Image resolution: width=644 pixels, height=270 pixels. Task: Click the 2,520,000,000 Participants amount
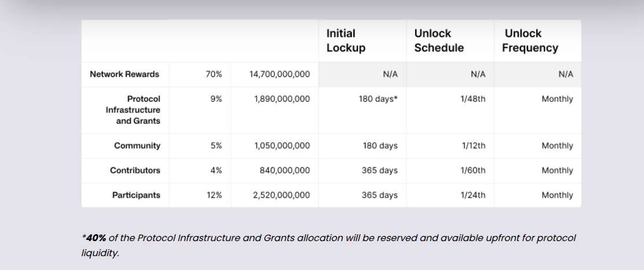coord(282,195)
